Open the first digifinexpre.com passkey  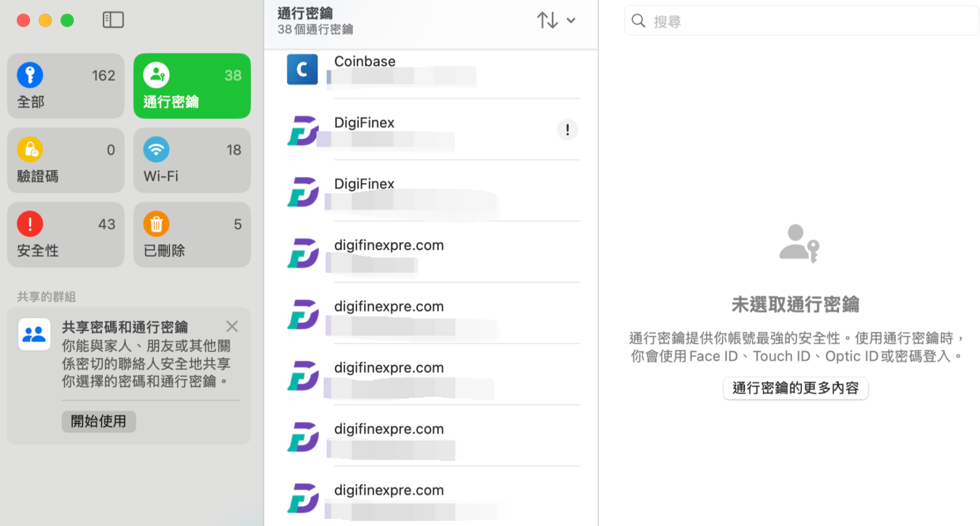coord(433,253)
